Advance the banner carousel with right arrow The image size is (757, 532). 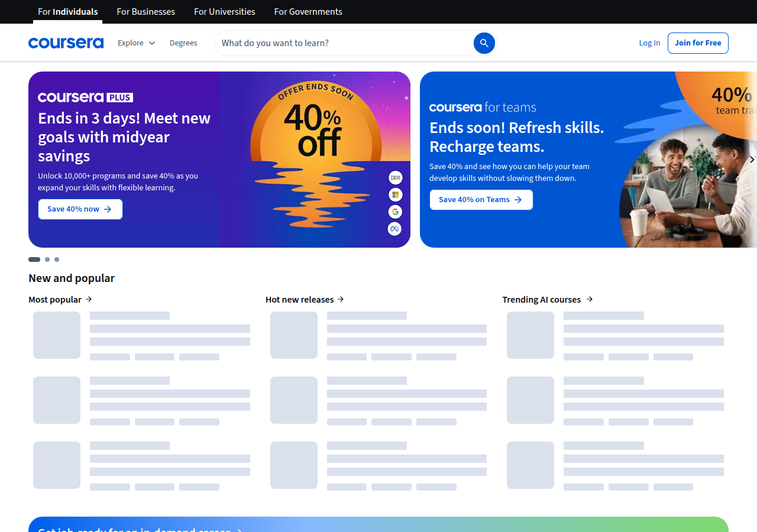752,160
